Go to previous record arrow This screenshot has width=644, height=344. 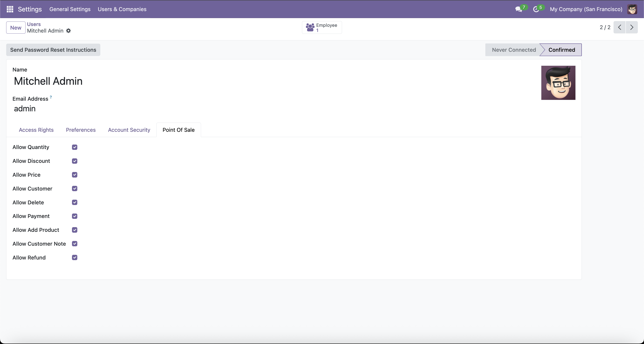(x=620, y=27)
